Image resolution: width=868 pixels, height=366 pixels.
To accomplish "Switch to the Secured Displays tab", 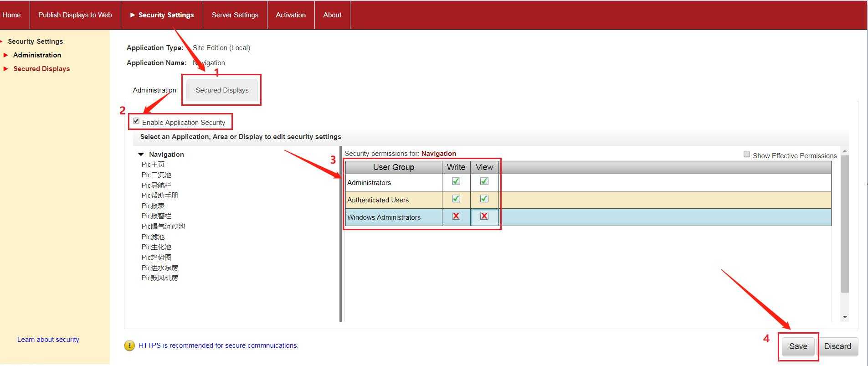I will (222, 90).
